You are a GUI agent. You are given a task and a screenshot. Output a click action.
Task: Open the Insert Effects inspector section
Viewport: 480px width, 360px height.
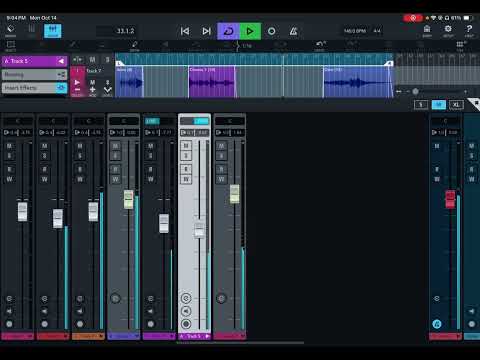point(34,88)
